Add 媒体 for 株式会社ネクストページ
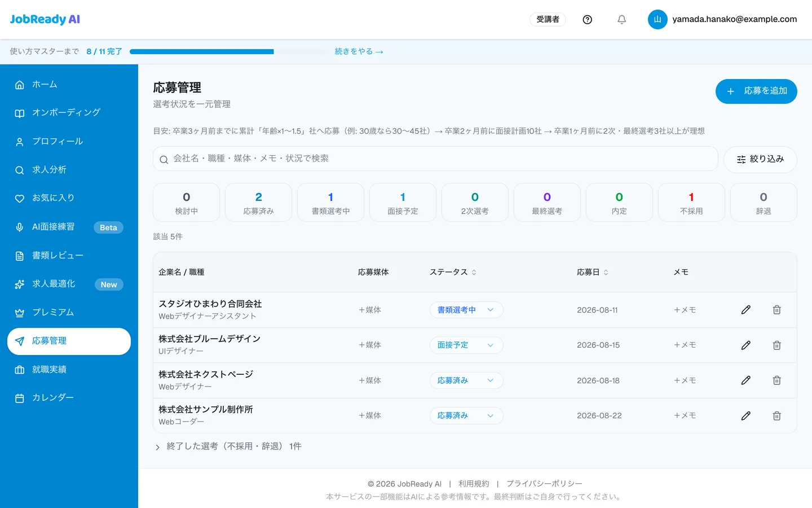 [x=370, y=380]
